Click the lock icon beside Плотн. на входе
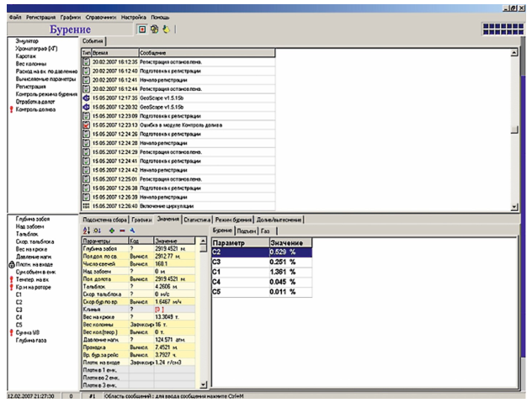 coord(10,265)
